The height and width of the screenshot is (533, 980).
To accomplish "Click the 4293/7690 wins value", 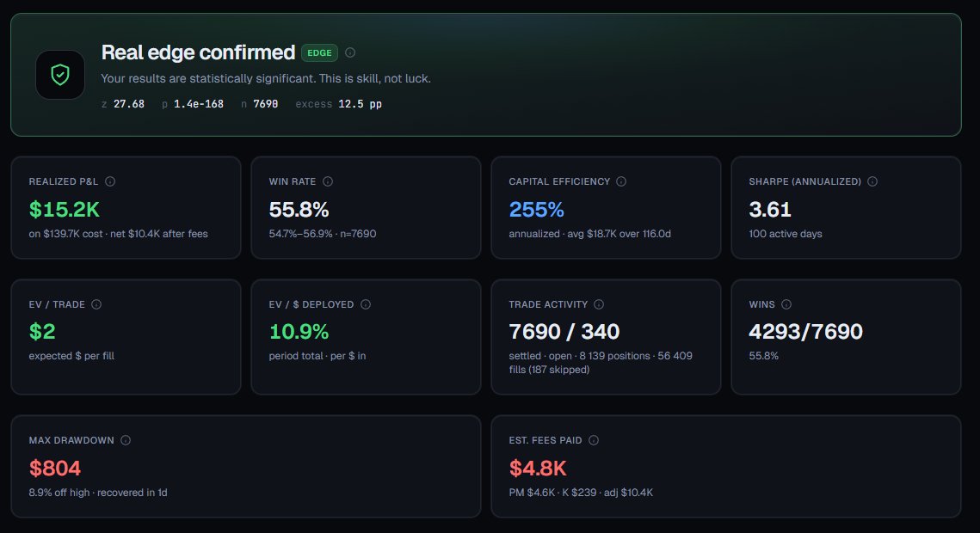I will (805, 332).
